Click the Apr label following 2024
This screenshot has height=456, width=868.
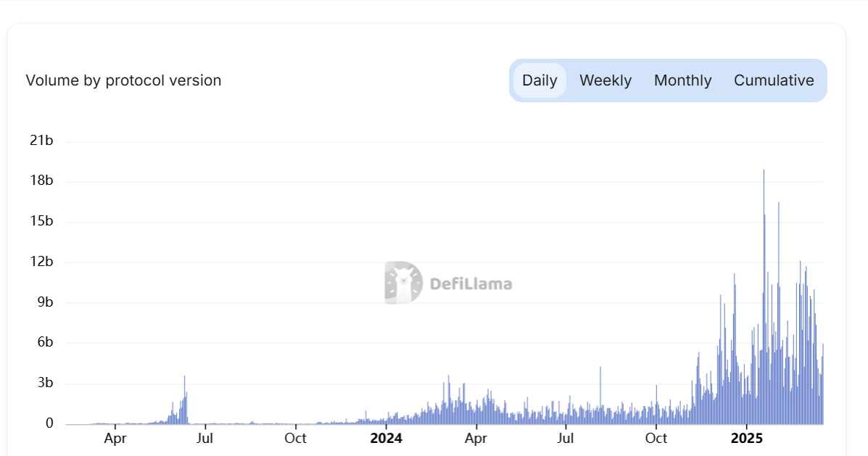[476, 438]
